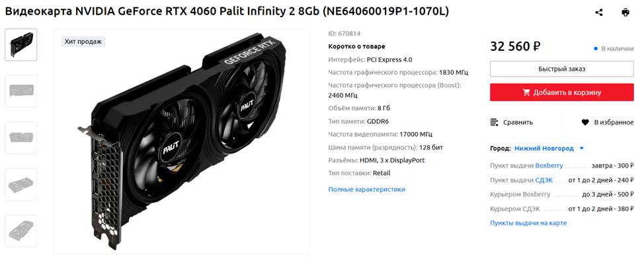The width and height of the screenshot is (644, 264).
Task: Click the В избранное favorites label
Action: click(x=614, y=122)
